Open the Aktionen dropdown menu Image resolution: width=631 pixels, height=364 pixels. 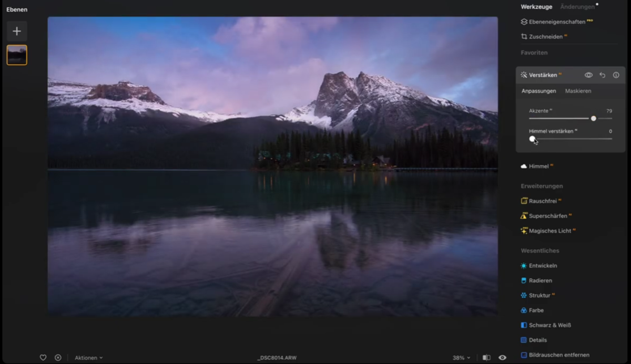pyautogui.click(x=88, y=357)
